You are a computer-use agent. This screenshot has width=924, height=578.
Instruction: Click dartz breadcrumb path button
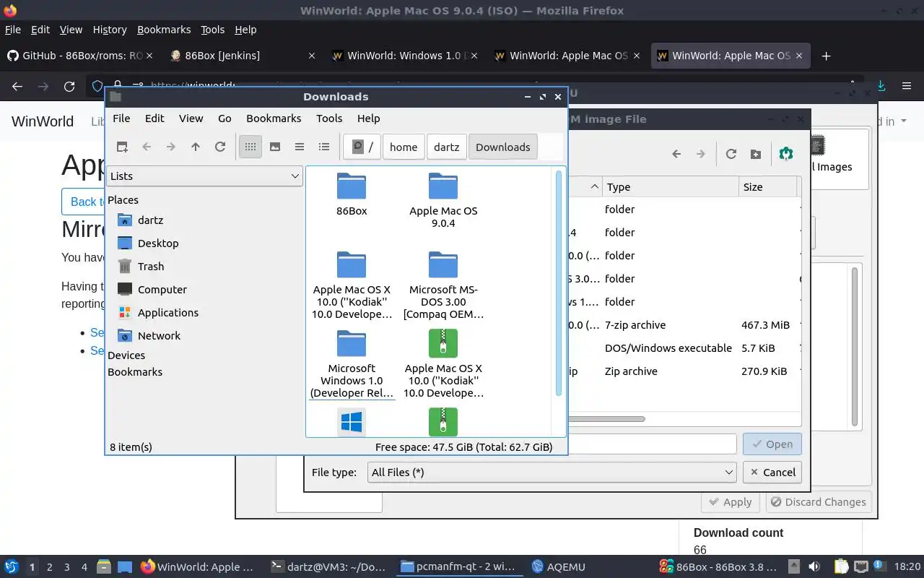447,147
